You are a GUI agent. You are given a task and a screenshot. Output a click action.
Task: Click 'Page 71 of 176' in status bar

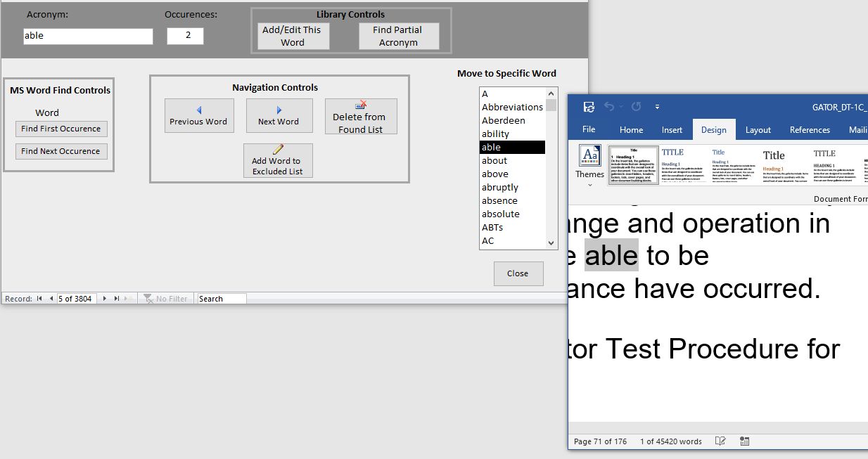point(600,441)
